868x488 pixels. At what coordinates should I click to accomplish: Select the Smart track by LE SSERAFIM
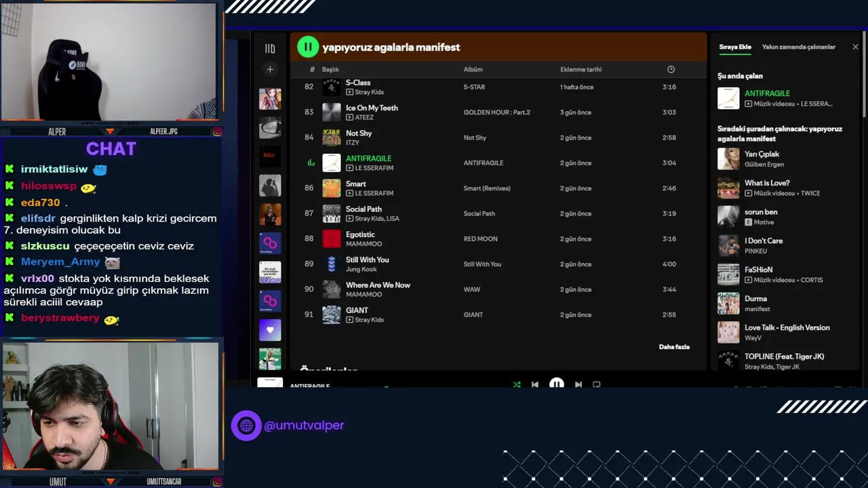pos(355,184)
